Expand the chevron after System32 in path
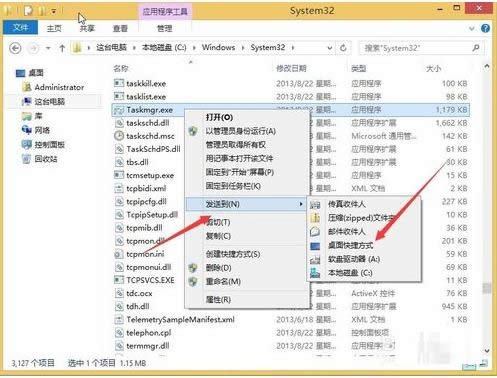Viewport: 497px width, 378px height. (x=293, y=48)
